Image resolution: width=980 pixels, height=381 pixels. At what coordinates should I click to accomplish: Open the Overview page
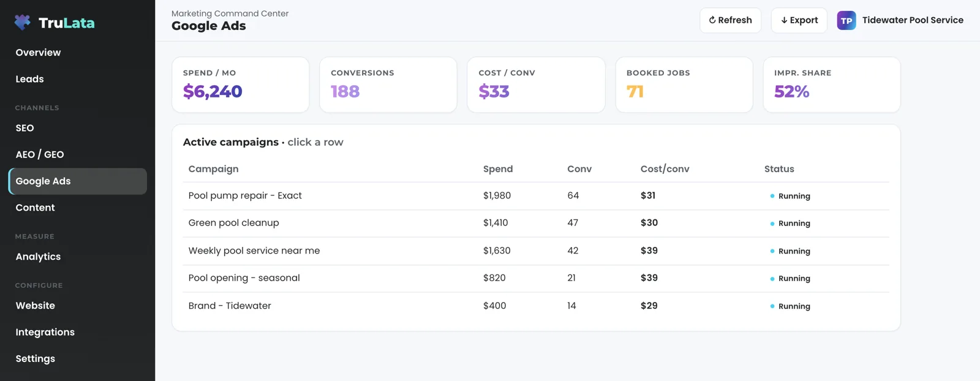pos(38,53)
